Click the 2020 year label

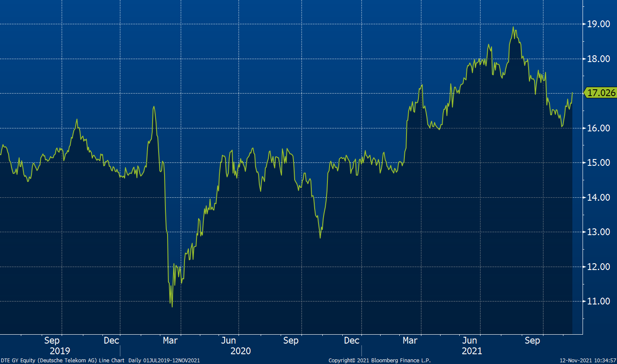241,351
